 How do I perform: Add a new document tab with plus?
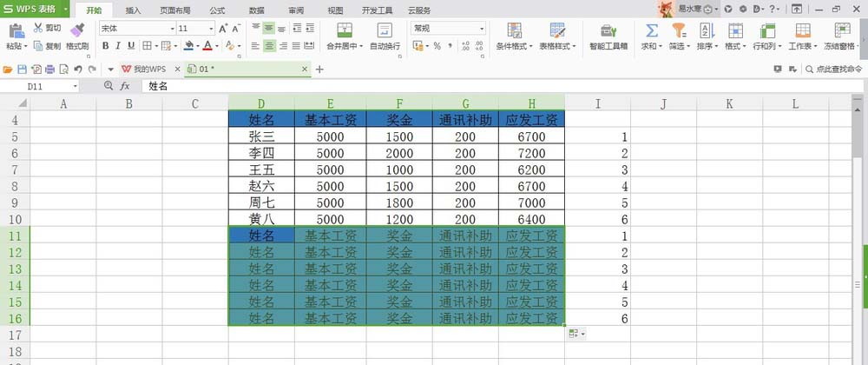[319, 70]
